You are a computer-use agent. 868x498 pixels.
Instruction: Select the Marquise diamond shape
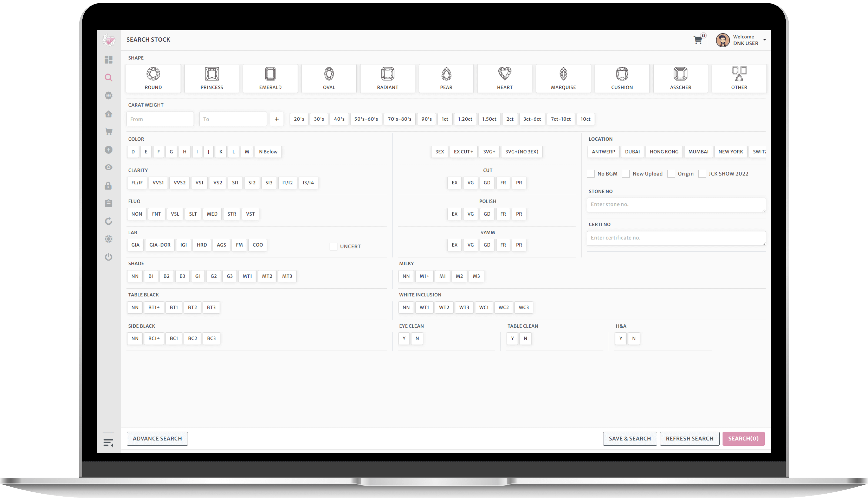563,77
